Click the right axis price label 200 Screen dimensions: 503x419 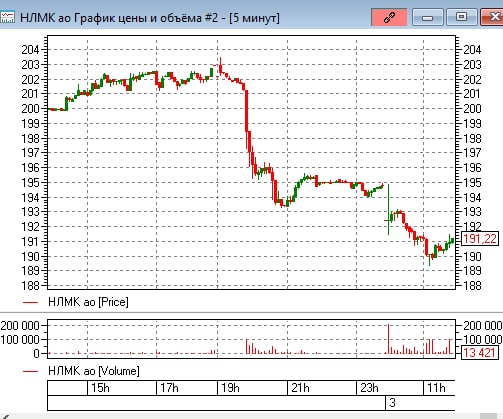coord(472,109)
